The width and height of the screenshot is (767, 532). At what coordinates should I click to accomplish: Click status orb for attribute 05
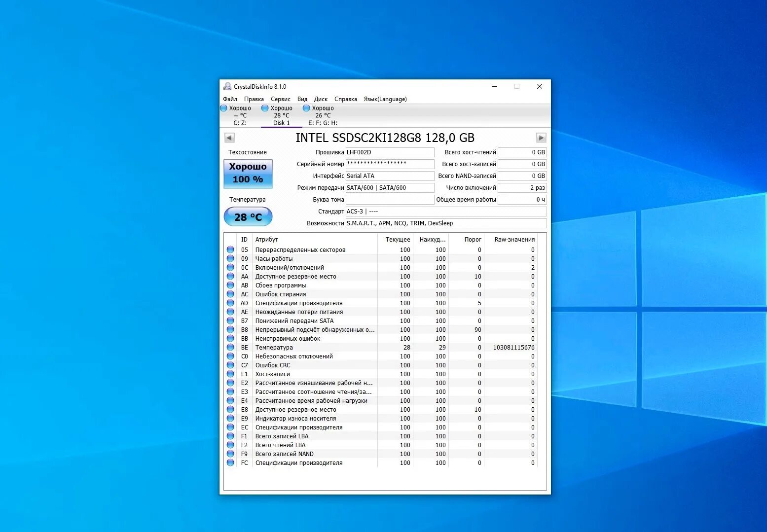230,249
